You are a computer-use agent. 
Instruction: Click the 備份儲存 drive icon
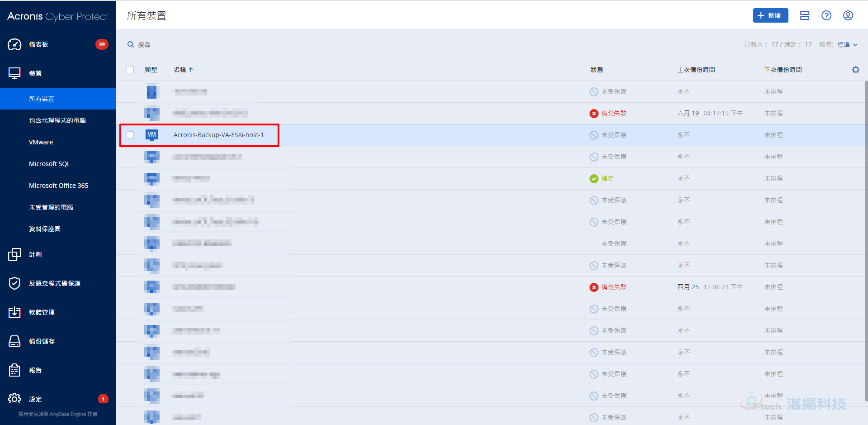[x=14, y=341]
